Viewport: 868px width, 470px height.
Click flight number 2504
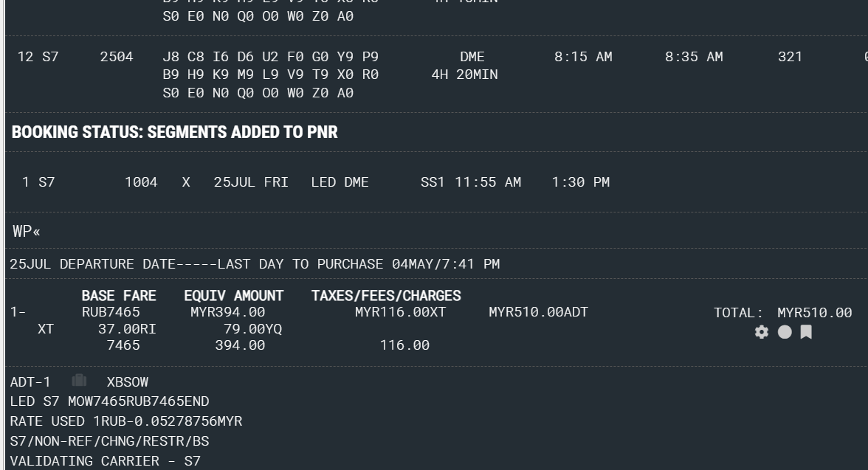(x=117, y=57)
